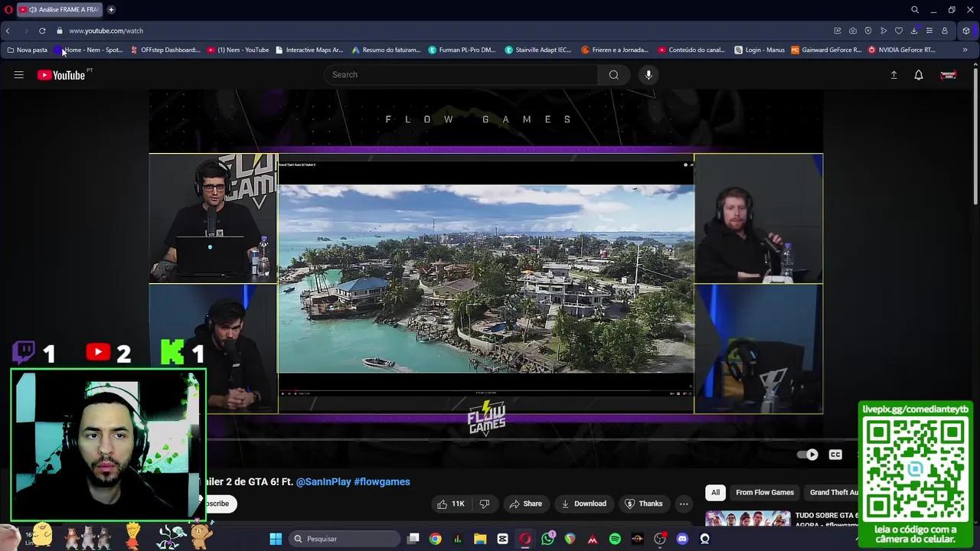Viewport: 980px width, 551px height.
Task: Open Spotify from the taskbar
Action: pos(615,539)
